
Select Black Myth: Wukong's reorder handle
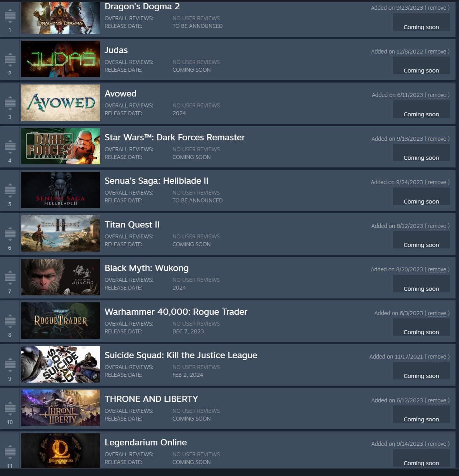10,277
